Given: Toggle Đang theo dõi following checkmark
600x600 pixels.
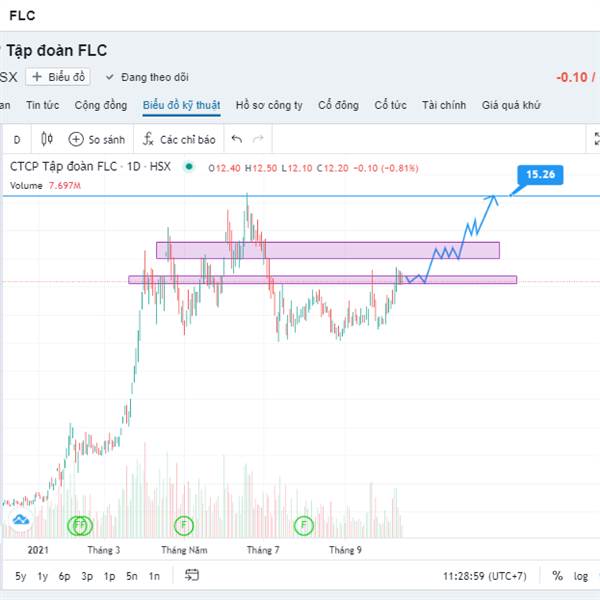Looking at the screenshot, I should (110, 77).
